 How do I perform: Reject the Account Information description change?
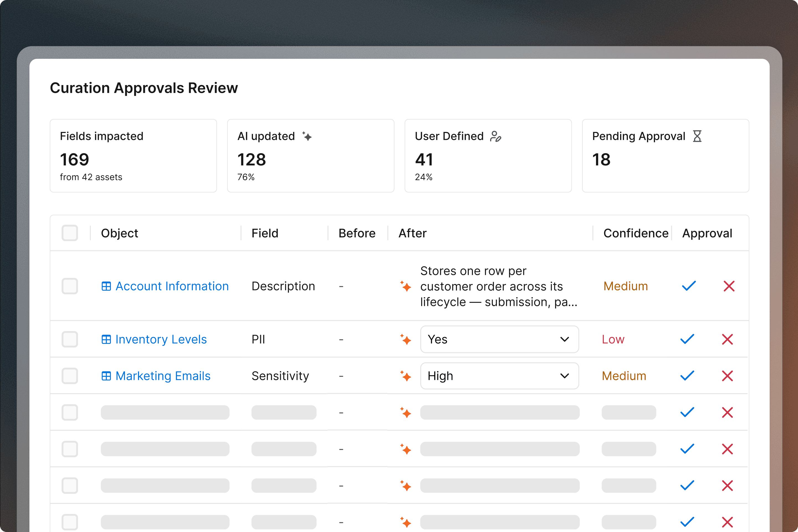729,286
